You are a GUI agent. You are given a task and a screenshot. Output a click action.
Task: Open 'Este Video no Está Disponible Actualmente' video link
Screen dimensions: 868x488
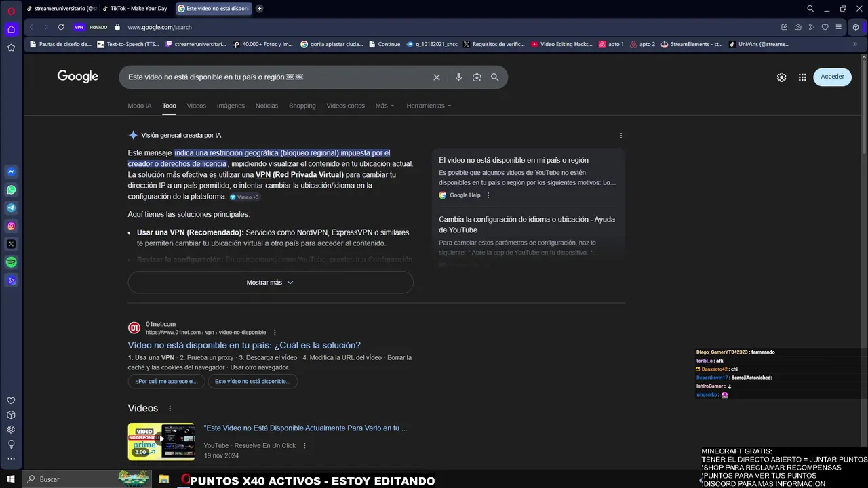pyautogui.click(x=305, y=428)
